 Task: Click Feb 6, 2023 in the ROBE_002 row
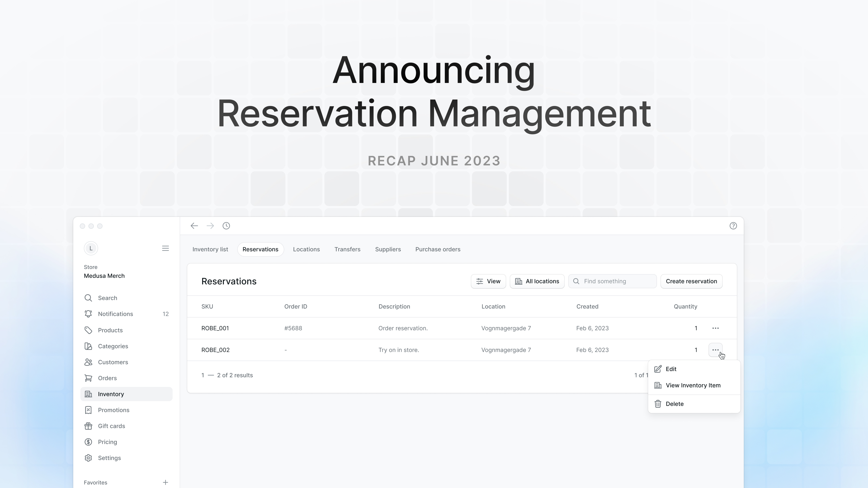(x=592, y=350)
